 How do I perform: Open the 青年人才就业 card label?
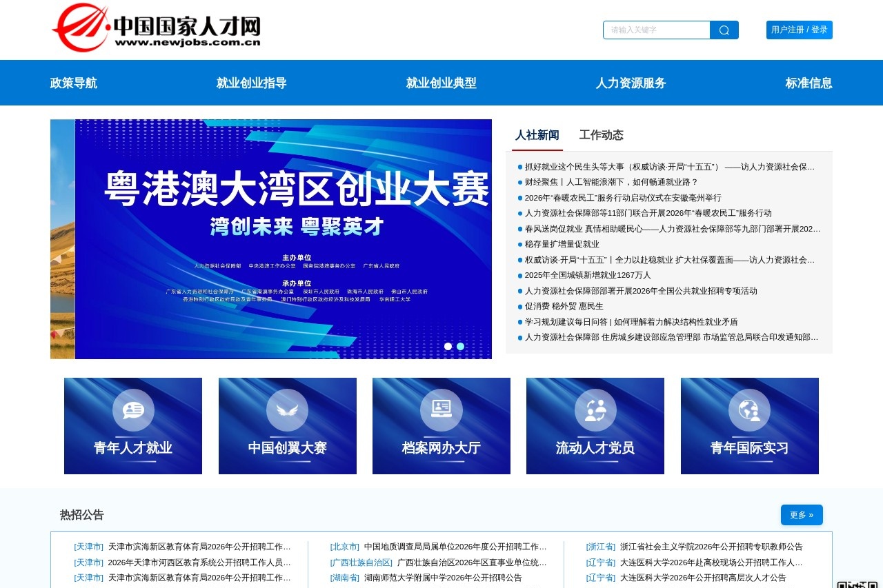tap(133, 448)
